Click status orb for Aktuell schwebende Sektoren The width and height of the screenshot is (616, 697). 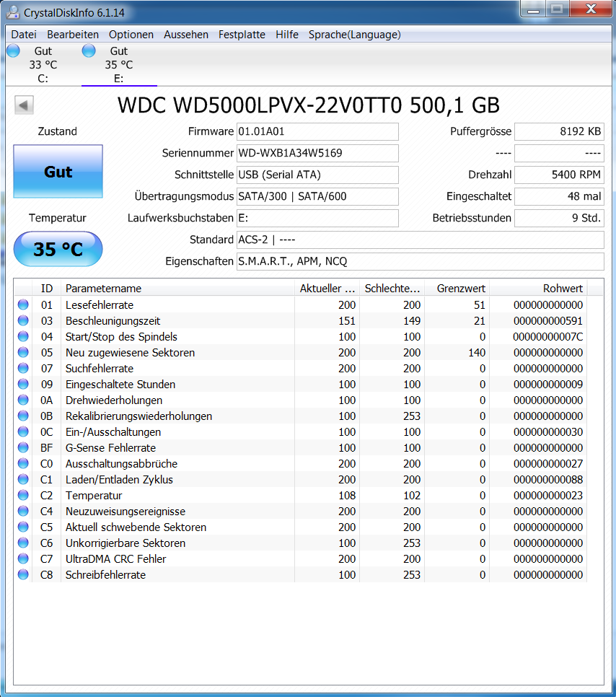click(23, 527)
